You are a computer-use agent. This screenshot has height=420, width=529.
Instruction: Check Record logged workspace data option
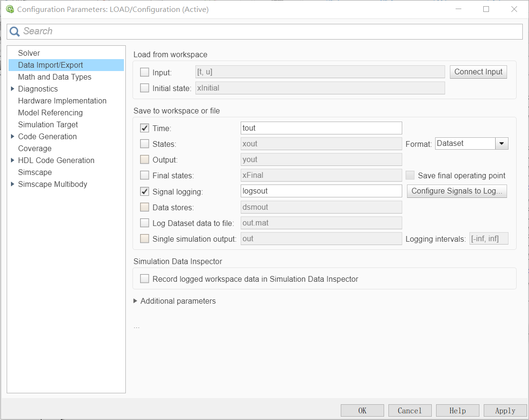point(144,279)
